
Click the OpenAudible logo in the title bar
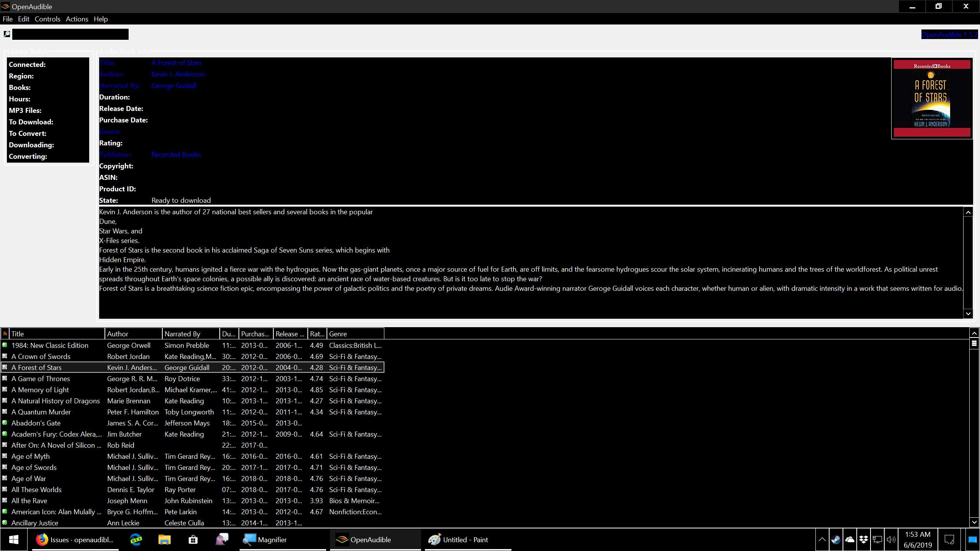[x=5, y=6]
